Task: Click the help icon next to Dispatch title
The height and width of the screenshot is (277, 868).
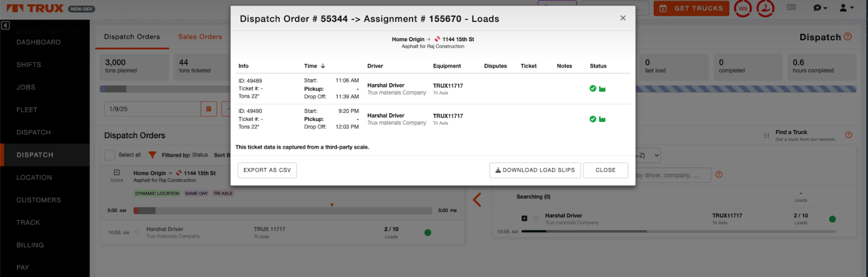Action: [848, 37]
